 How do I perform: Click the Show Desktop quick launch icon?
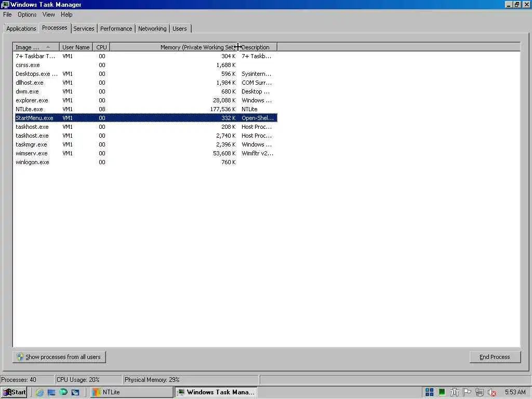click(x=51, y=392)
